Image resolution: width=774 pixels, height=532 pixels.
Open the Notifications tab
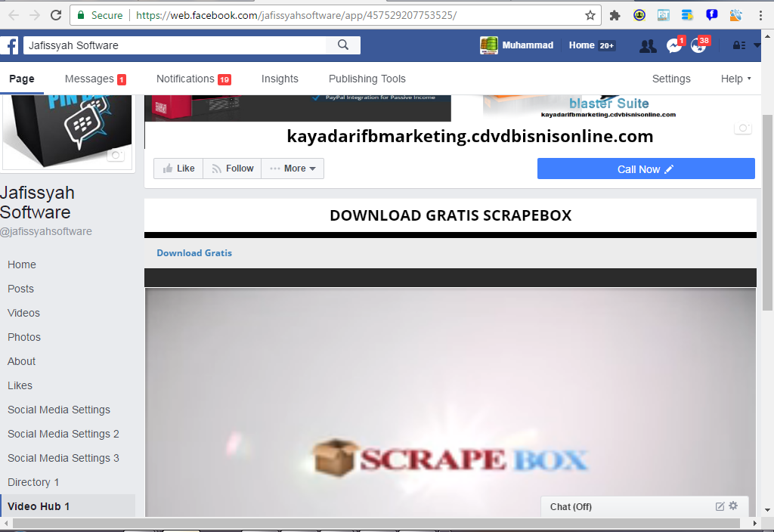click(x=193, y=79)
